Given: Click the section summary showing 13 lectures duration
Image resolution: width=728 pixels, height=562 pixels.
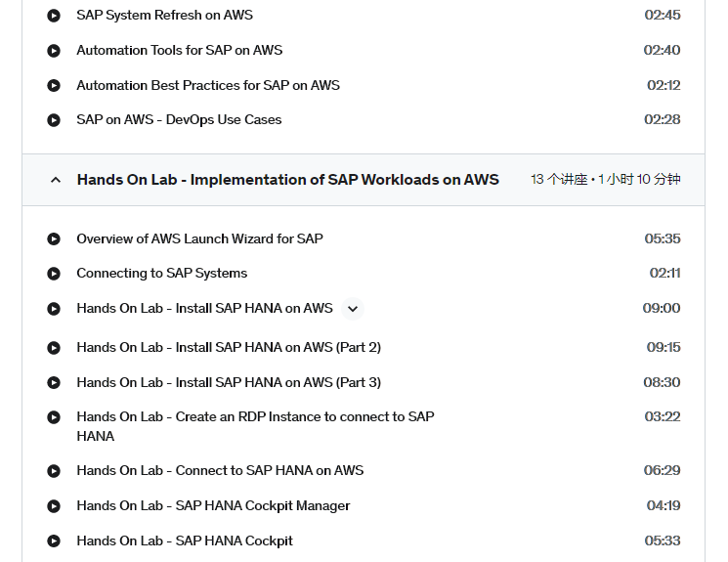Looking at the screenshot, I should coord(606,179).
